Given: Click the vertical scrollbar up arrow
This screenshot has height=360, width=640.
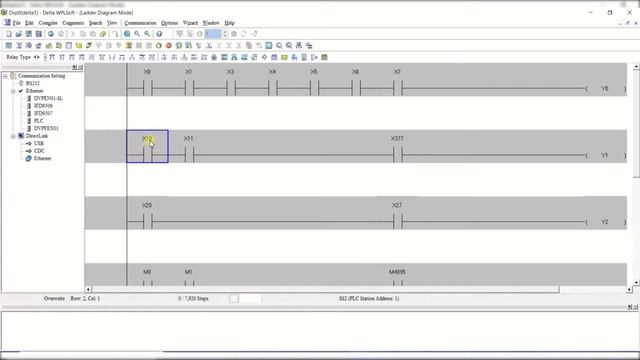Looking at the screenshot, I should point(636,67).
